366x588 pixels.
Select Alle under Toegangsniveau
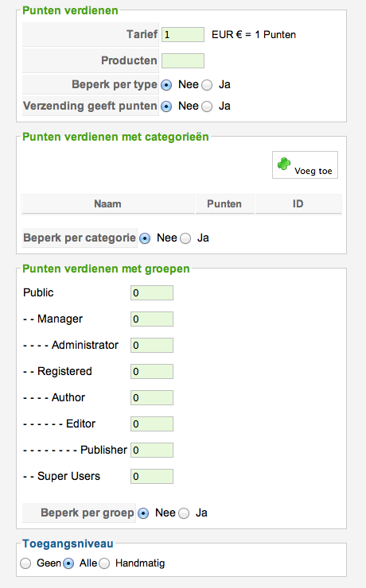pos(68,563)
